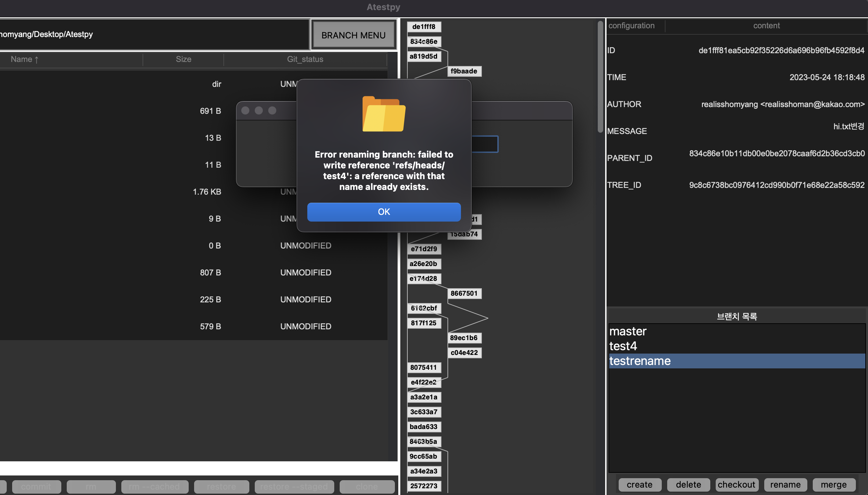Click OK on the error dialog

click(384, 212)
